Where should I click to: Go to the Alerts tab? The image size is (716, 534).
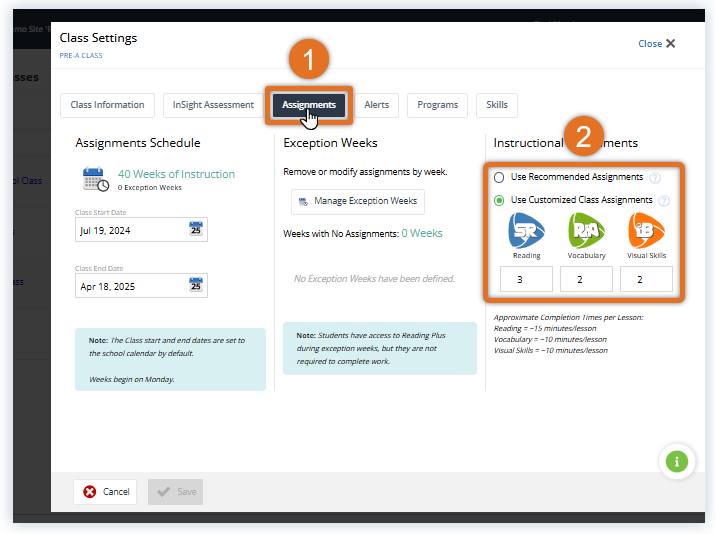pyautogui.click(x=377, y=105)
